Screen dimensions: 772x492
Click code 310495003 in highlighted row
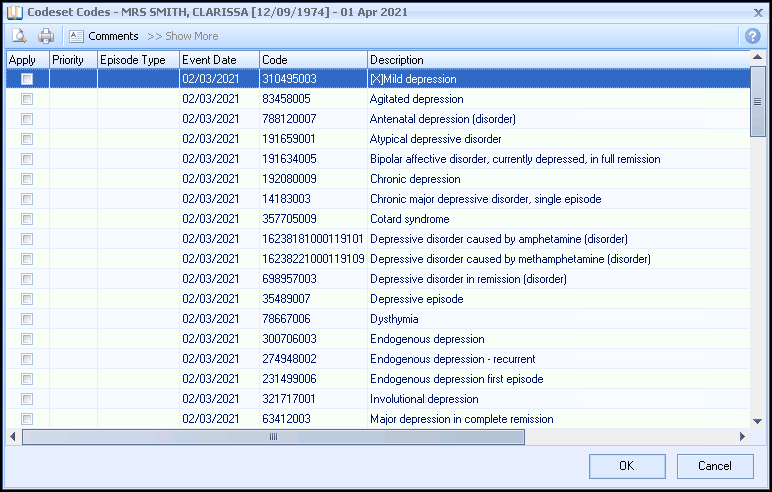[x=289, y=79]
